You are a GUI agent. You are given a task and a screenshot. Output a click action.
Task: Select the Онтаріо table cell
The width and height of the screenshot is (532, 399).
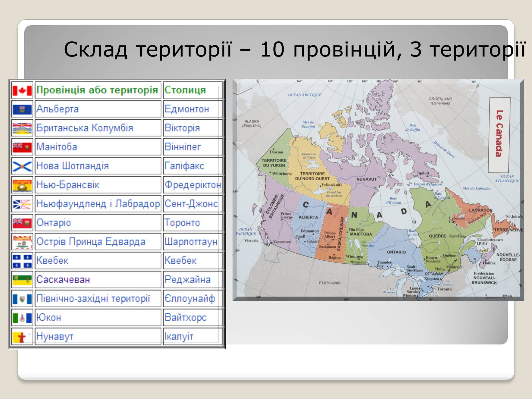(x=98, y=223)
